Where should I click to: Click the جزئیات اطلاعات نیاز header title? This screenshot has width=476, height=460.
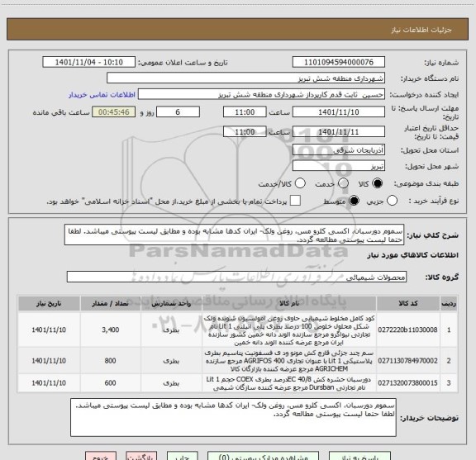pos(421,30)
